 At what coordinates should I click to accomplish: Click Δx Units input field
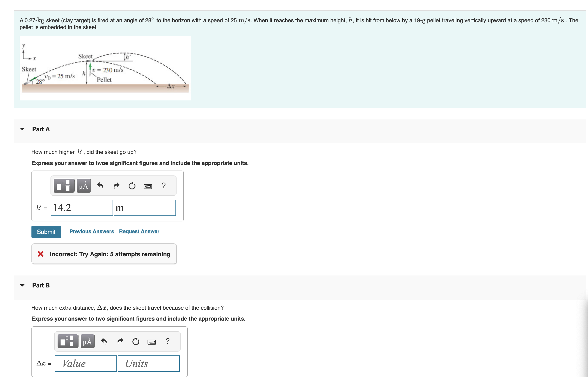click(148, 364)
